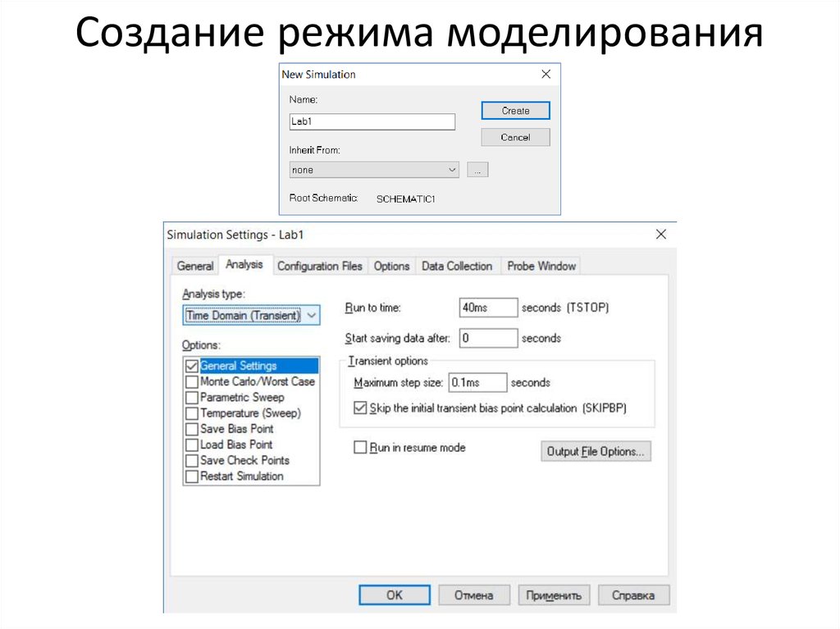The width and height of the screenshot is (840, 629).
Task: Enable Monte Carlo/Worst Case analysis
Action: (x=191, y=381)
